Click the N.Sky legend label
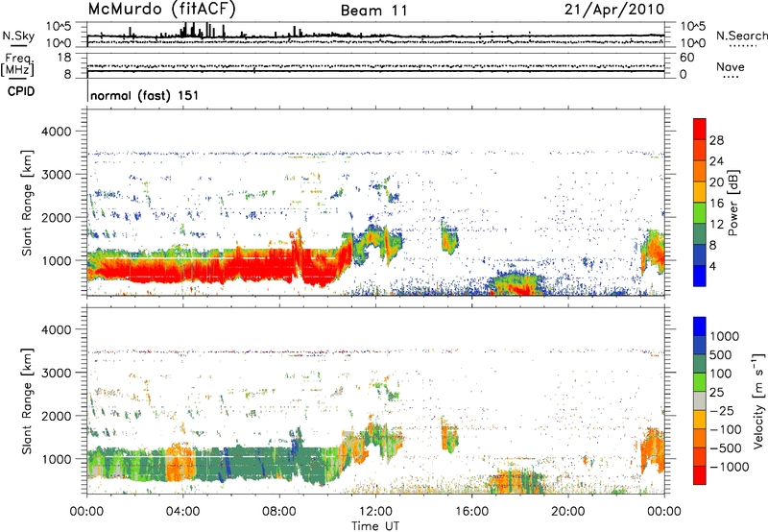768x532 pixels. click(x=18, y=36)
